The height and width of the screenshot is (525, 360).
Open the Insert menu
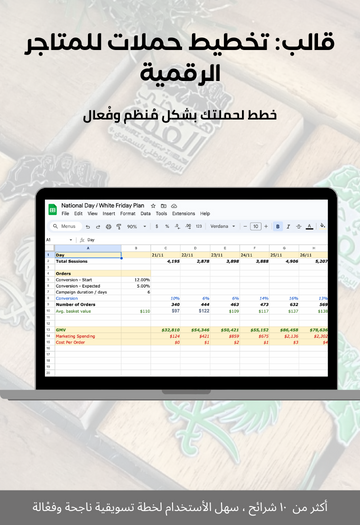[109, 214]
